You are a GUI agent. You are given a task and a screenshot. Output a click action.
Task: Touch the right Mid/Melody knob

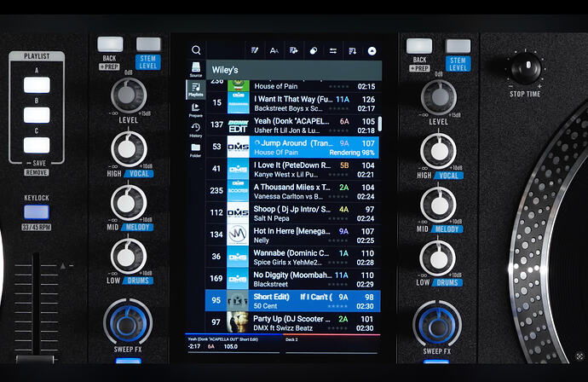coord(438,205)
